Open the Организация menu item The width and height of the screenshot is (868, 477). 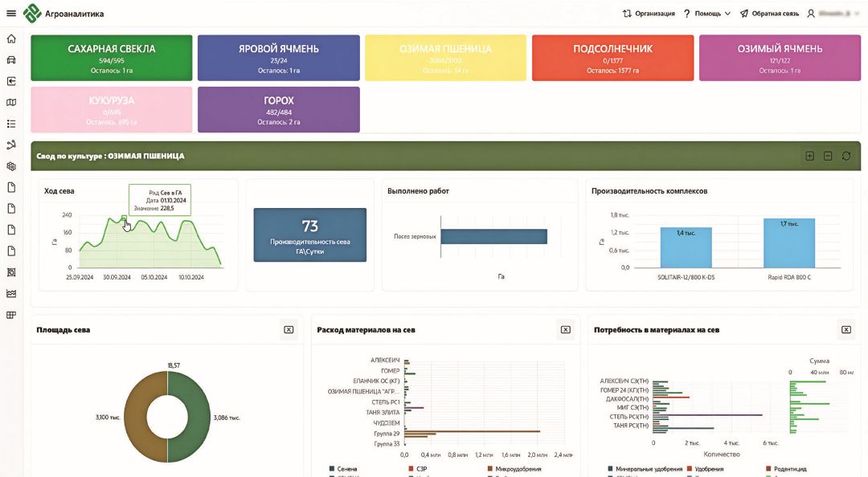point(649,14)
